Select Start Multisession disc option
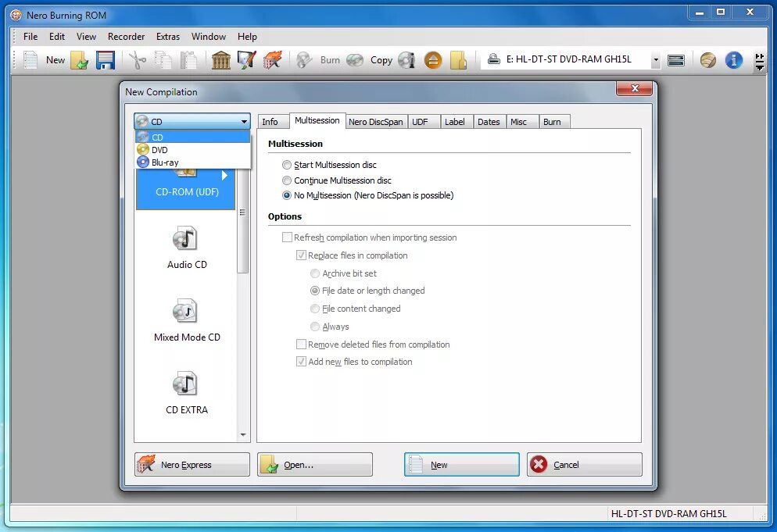This screenshot has height=532, width=777. click(x=286, y=165)
